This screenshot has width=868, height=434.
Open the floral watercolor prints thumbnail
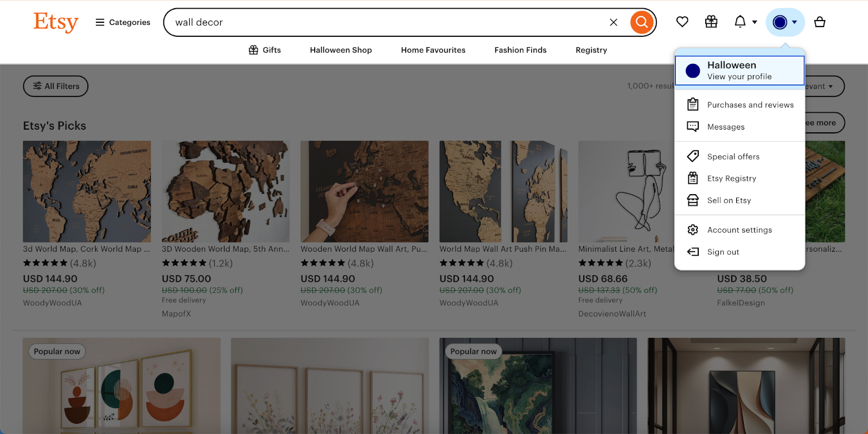(x=330, y=386)
